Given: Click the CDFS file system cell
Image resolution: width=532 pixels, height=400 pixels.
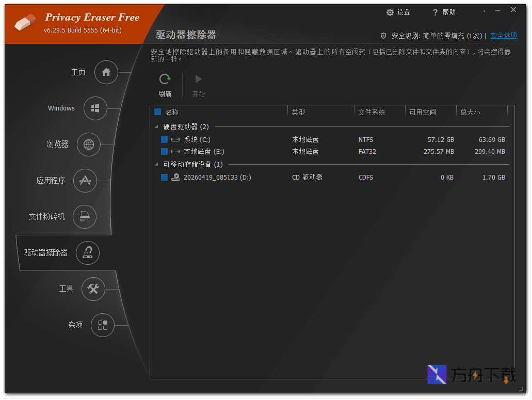Looking at the screenshot, I should pos(366,178).
